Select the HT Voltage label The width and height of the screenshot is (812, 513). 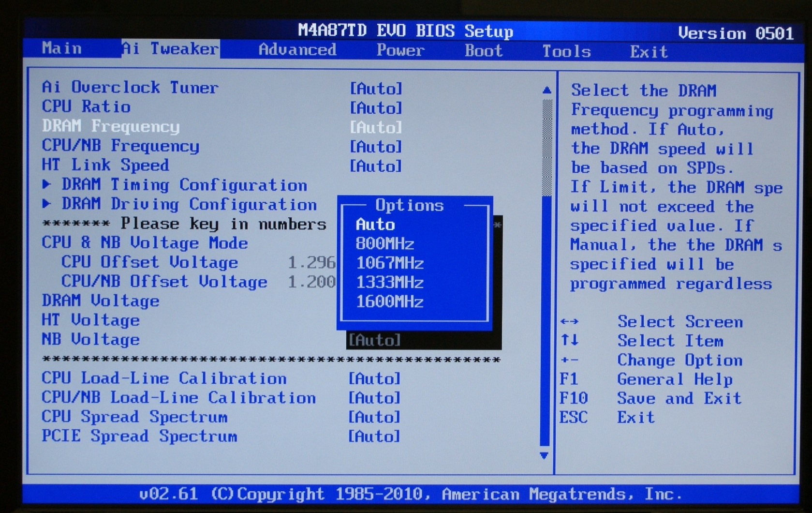[x=90, y=320]
